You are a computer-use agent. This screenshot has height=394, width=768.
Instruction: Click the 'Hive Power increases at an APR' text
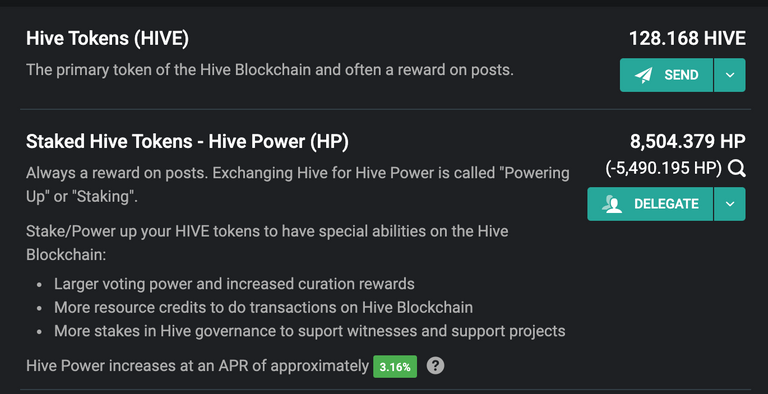point(197,366)
